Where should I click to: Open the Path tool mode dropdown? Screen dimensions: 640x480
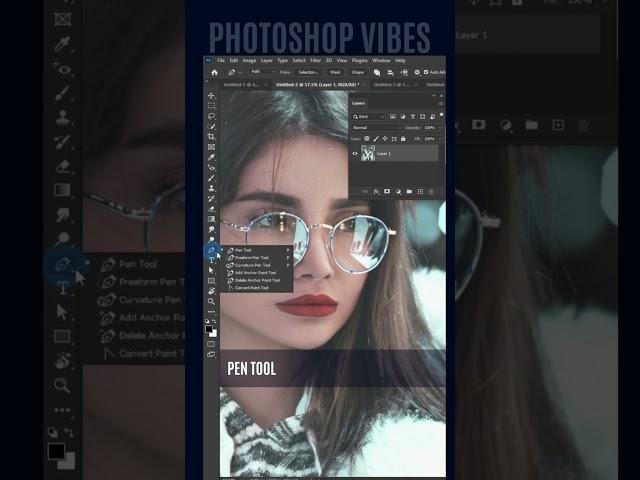click(262, 72)
